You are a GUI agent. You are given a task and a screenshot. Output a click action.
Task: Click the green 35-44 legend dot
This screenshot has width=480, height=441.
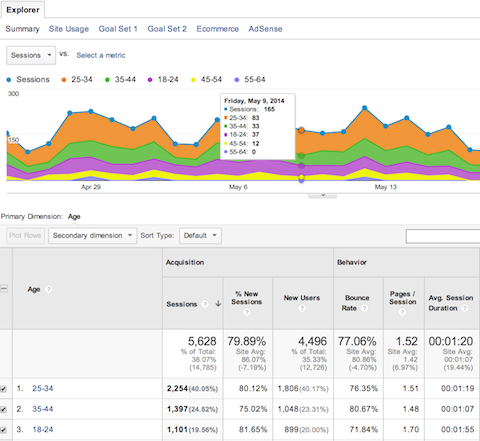click(x=107, y=80)
